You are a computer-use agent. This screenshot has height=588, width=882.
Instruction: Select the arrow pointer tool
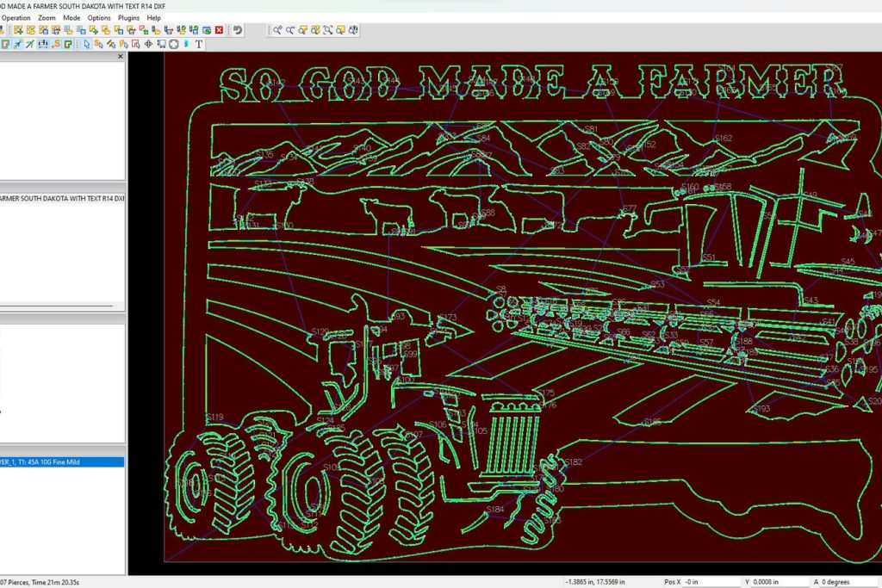[87, 44]
